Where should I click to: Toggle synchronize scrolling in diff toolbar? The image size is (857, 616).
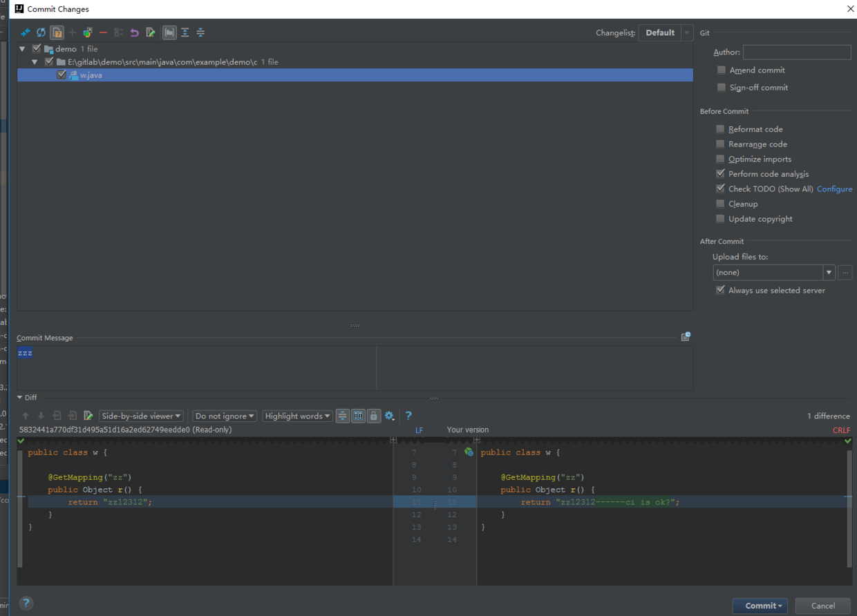coord(358,416)
